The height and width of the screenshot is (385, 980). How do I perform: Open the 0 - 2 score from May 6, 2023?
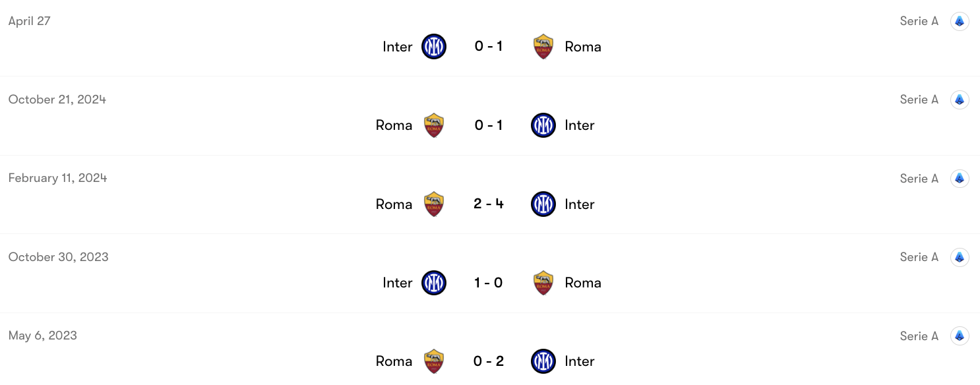click(489, 361)
